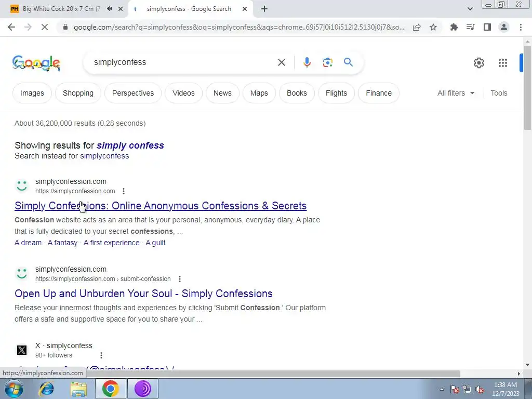532x399 pixels.
Task: Open the 'A first experience' sitelink
Action: coord(111,243)
